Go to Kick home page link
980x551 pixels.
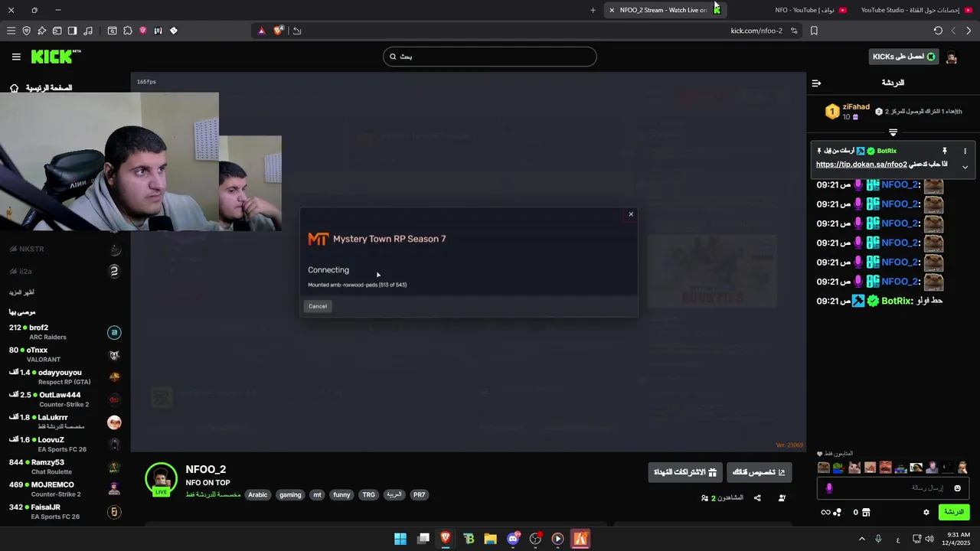click(41, 88)
